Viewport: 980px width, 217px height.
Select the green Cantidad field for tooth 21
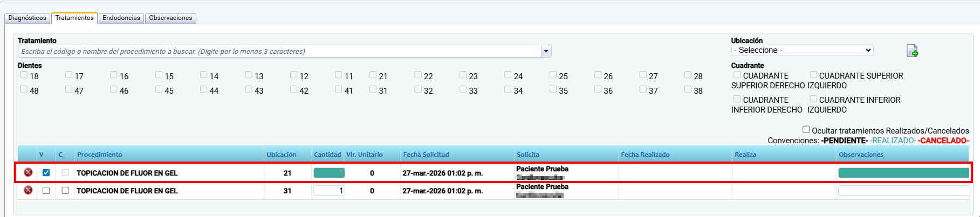pyautogui.click(x=328, y=173)
